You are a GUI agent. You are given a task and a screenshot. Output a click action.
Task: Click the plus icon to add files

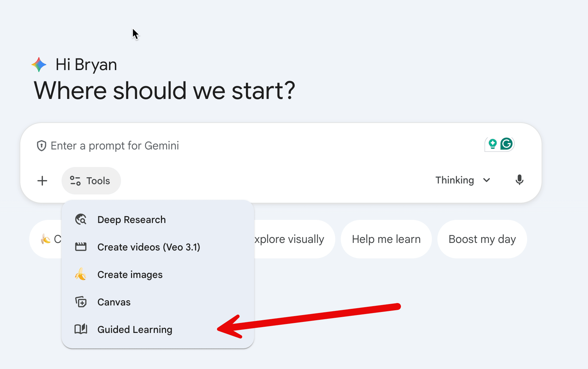[x=42, y=181]
